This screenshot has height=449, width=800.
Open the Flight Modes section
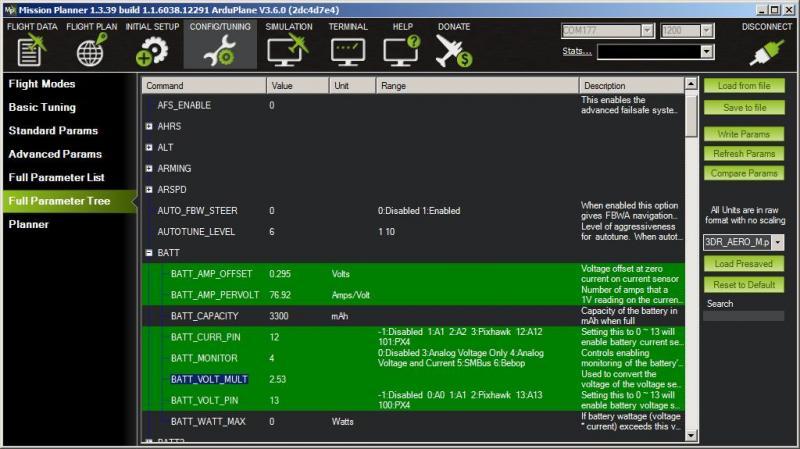42,84
